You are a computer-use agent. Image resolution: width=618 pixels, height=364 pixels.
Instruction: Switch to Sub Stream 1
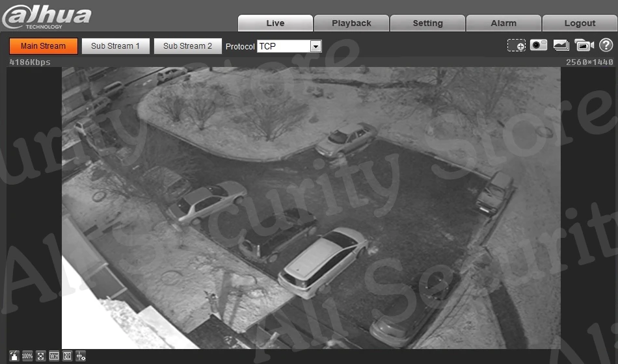[x=116, y=46]
